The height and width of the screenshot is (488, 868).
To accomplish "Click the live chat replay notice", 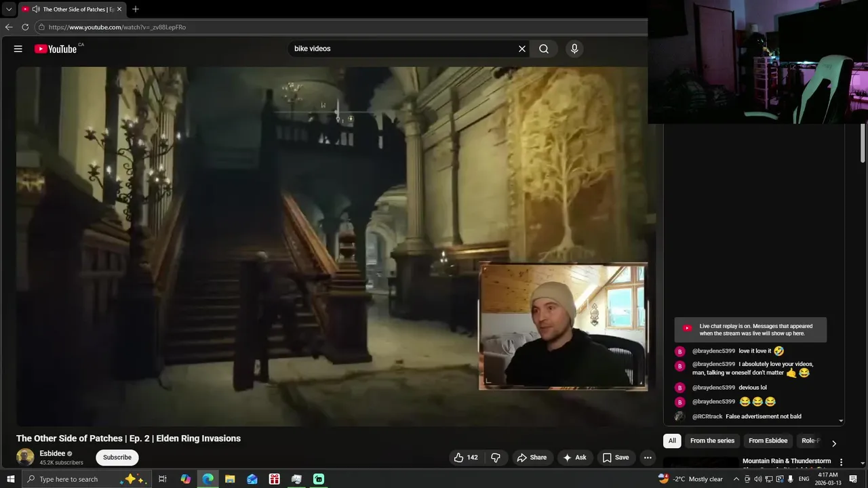I will [x=750, y=329].
